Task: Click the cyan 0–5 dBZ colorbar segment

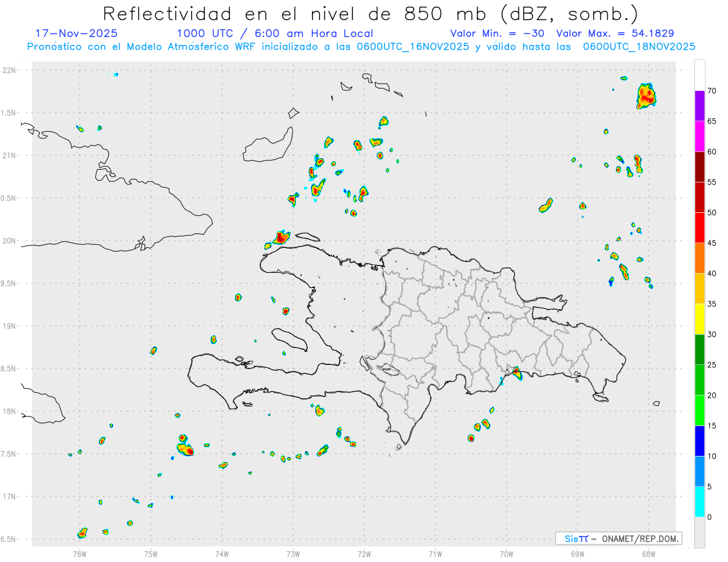Action: (699, 502)
